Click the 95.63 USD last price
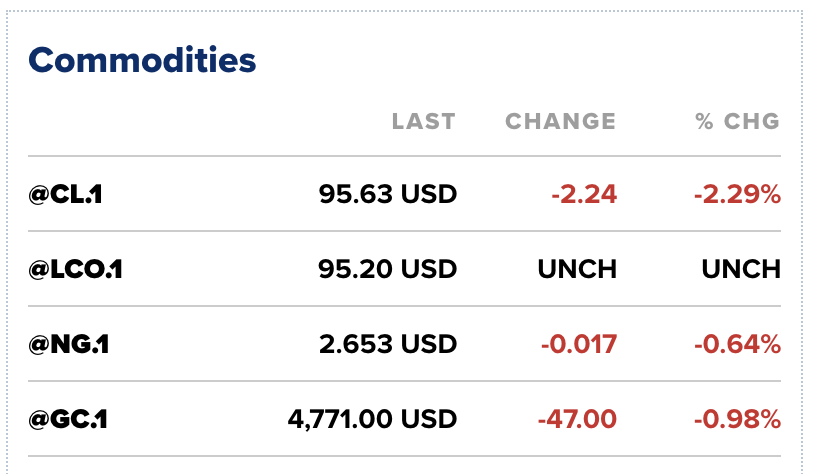Viewport: 822px width, 474px height. point(388,195)
